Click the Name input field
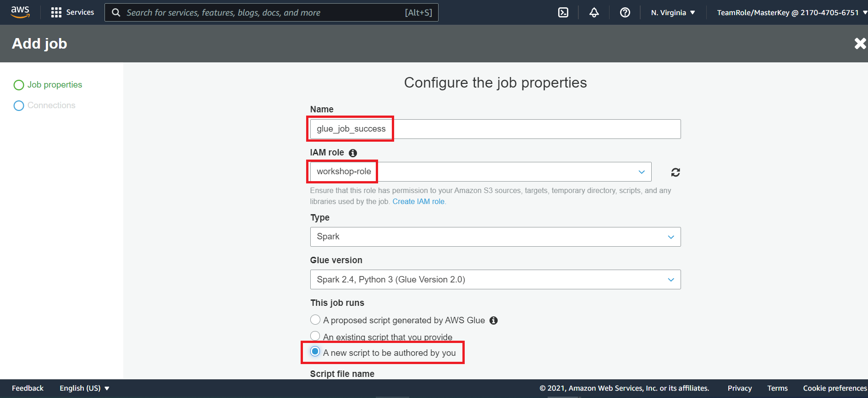 coord(495,129)
